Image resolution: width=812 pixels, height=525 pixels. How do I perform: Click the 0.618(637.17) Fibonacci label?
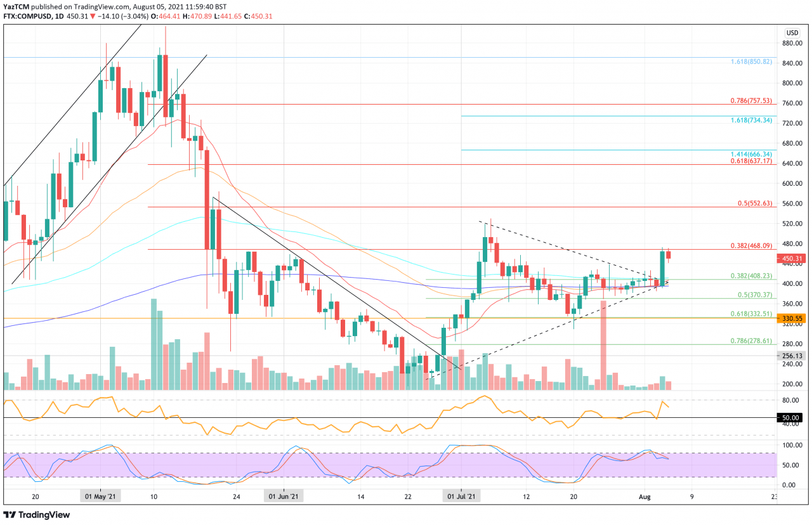coord(750,161)
